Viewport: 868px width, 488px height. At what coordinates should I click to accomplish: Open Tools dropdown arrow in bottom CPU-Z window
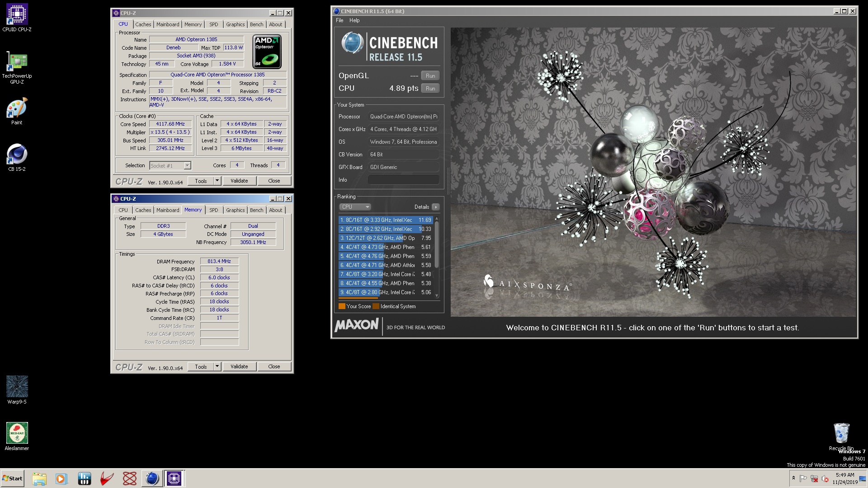[217, 366]
